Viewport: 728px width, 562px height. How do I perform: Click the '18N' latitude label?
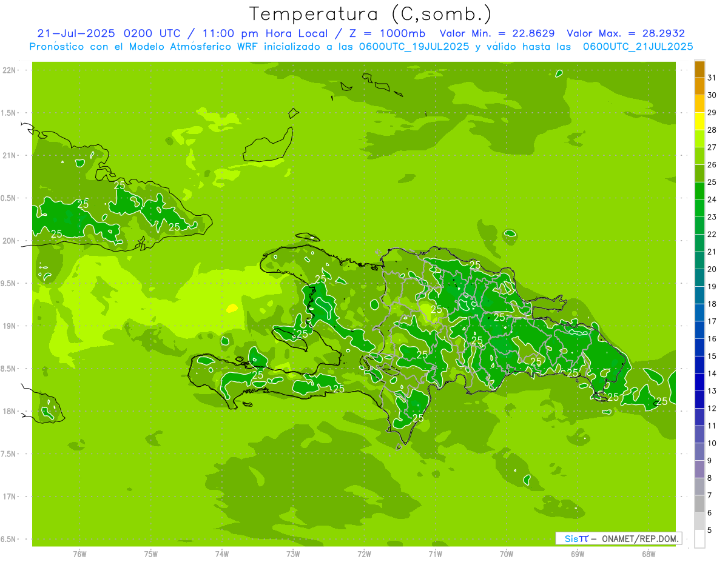tap(10, 411)
